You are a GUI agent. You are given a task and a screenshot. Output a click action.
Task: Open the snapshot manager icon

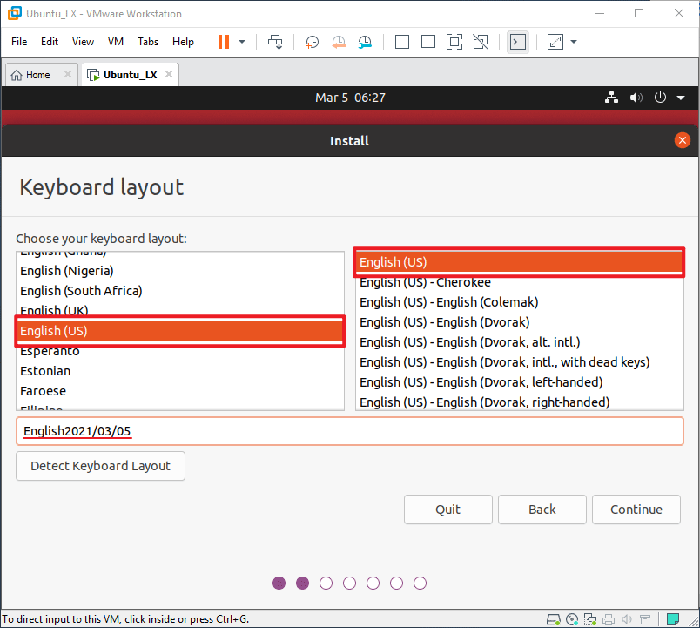[365, 42]
